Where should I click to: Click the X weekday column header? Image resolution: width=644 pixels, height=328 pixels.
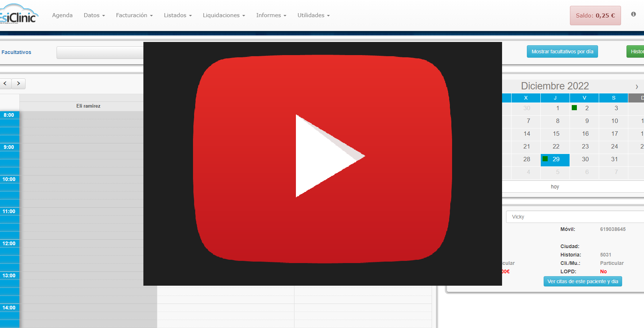(526, 98)
